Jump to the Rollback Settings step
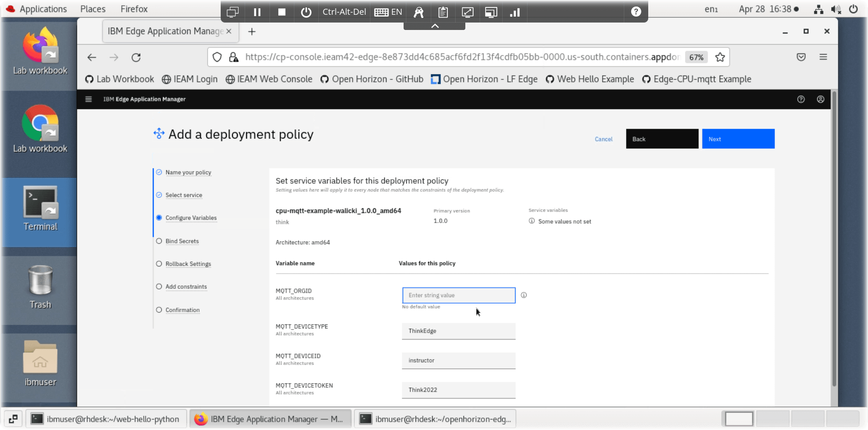The width and height of the screenshot is (868, 430). tap(188, 264)
